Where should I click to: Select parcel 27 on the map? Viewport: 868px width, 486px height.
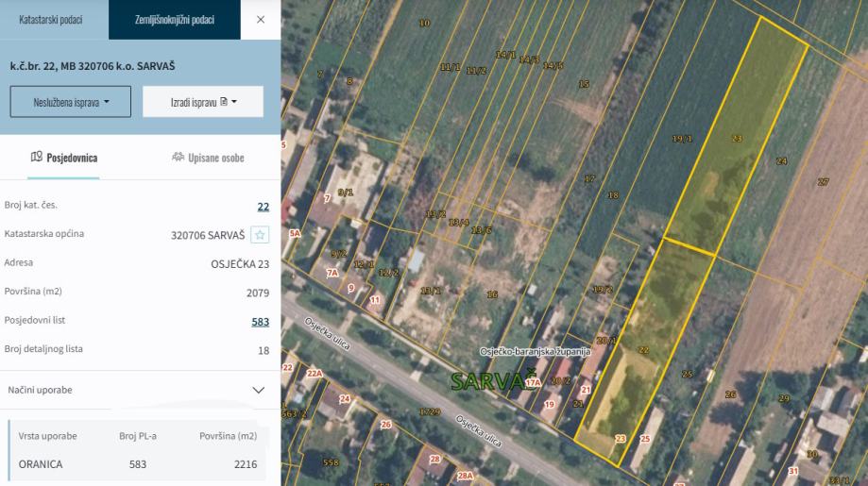(824, 181)
